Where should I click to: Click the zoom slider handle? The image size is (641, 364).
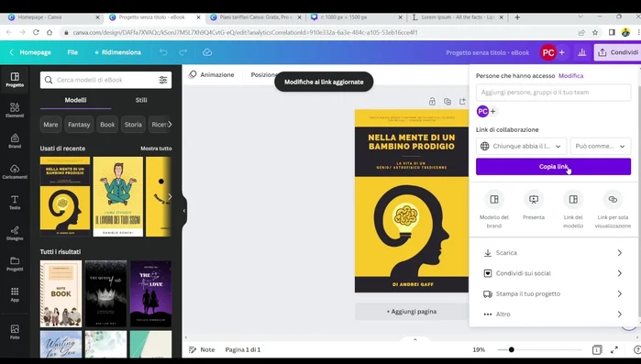pyautogui.click(x=511, y=349)
